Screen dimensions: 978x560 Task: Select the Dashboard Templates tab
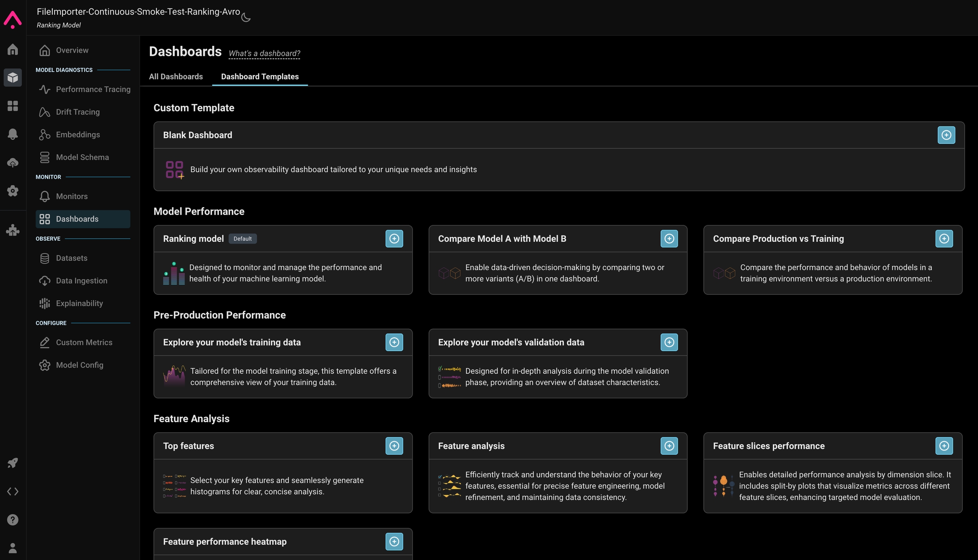pyautogui.click(x=260, y=76)
